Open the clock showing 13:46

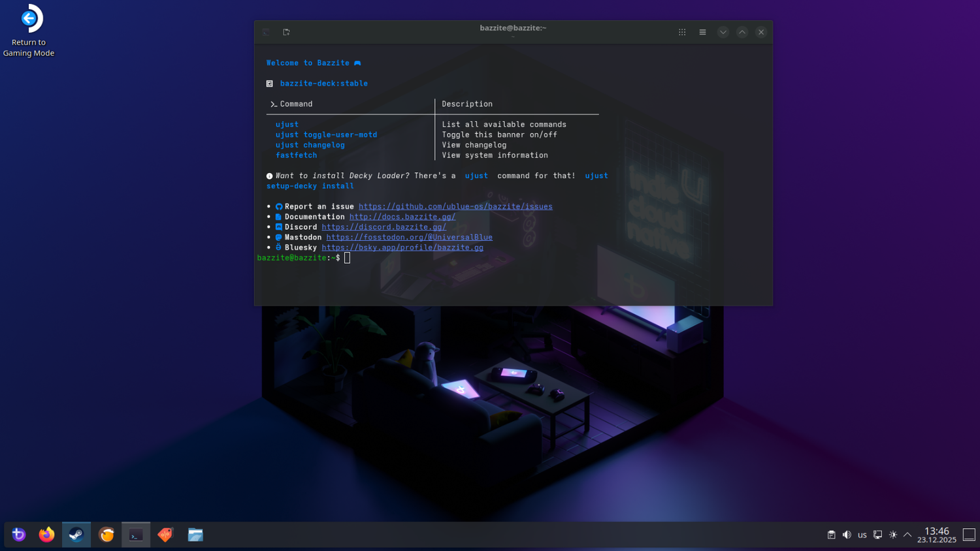(937, 535)
